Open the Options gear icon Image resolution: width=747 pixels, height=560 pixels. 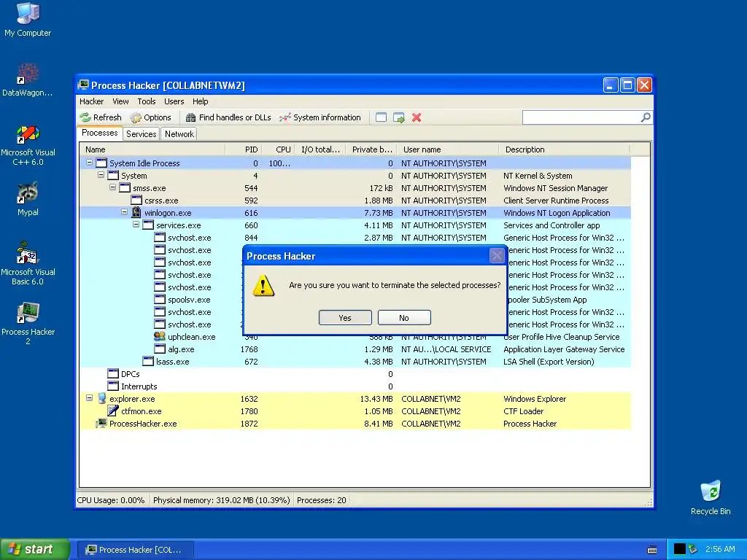[136, 117]
